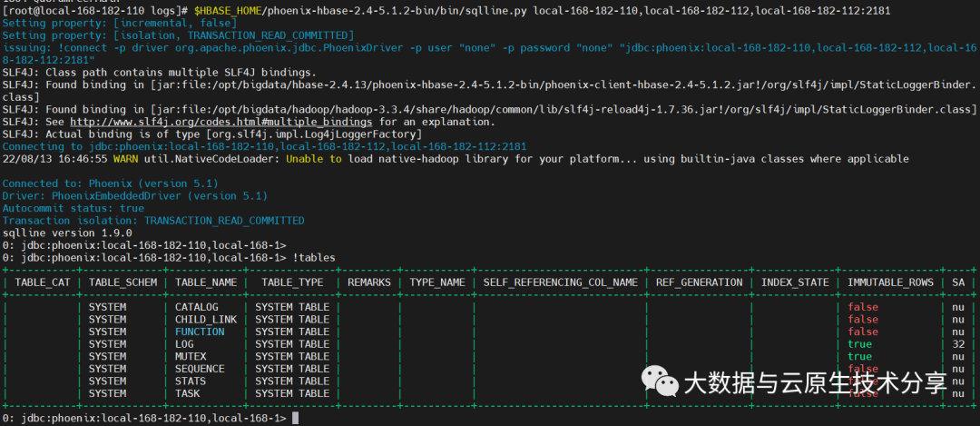Click the IMMUTABLE_ROWS column header
Screen dimensions: 980x426
tap(891, 282)
